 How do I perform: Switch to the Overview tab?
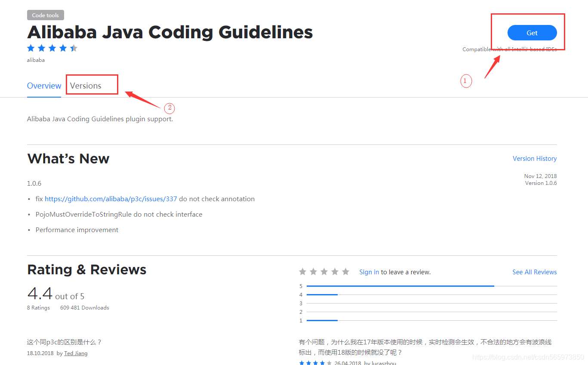(44, 86)
